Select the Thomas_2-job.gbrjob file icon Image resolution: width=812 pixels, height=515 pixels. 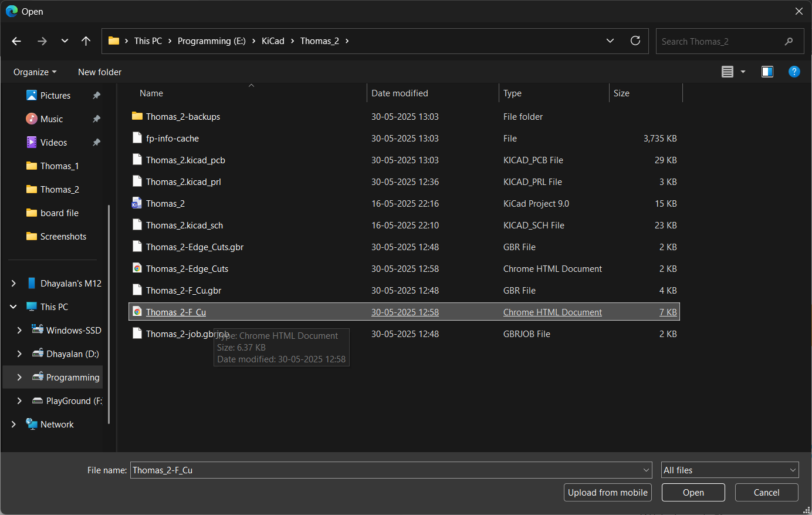click(137, 334)
